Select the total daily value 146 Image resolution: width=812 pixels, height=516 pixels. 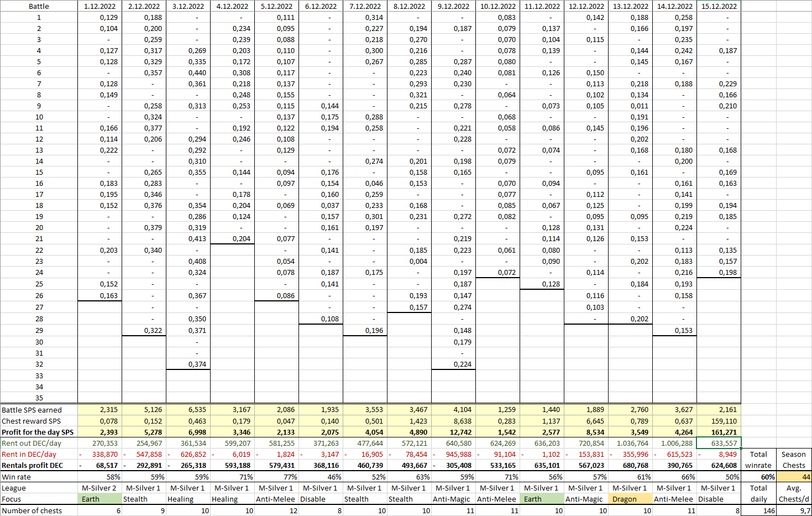click(758, 510)
